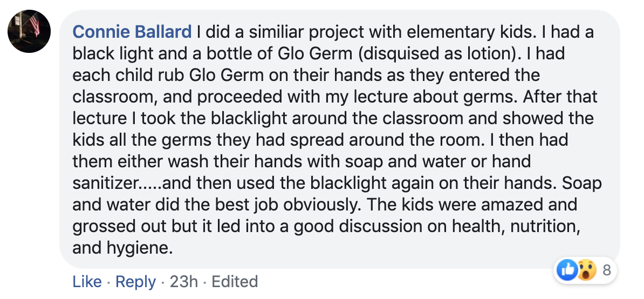644x299 pixels.
Task: Reply to Connie Ballard's comment
Action: (135, 282)
